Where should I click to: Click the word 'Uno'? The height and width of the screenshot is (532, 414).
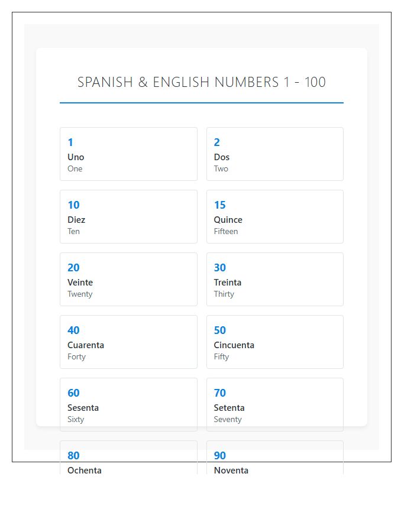coord(76,157)
